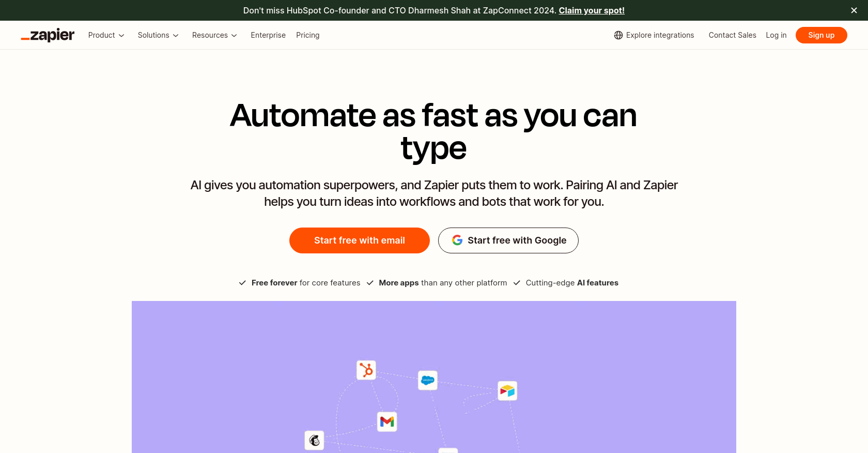The width and height of the screenshot is (868, 453).
Task: Click 'Cutting-edge AI features' text
Action: coord(572,283)
